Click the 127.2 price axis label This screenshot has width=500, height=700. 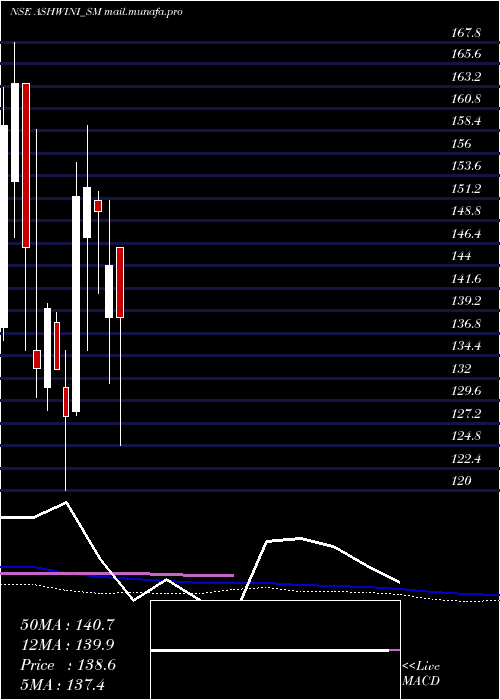pyautogui.click(x=466, y=414)
